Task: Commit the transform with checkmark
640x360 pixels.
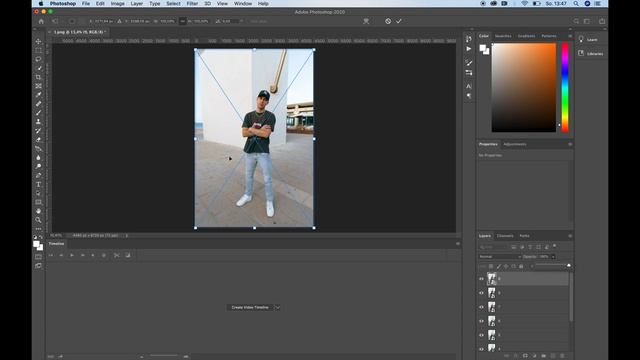Action: [x=399, y=21]
